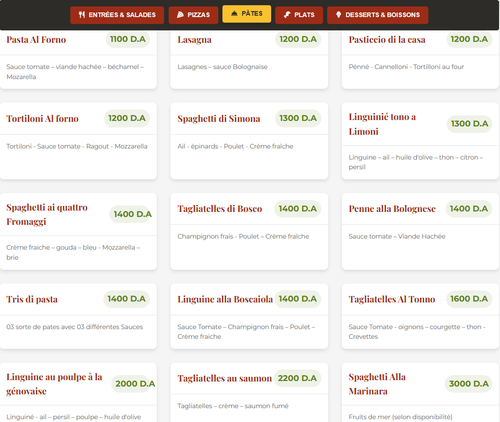This screenshot has height=422, width=500.
Task: Click Linguine au poulpe à la génovaise title
Action: [54, 384]
